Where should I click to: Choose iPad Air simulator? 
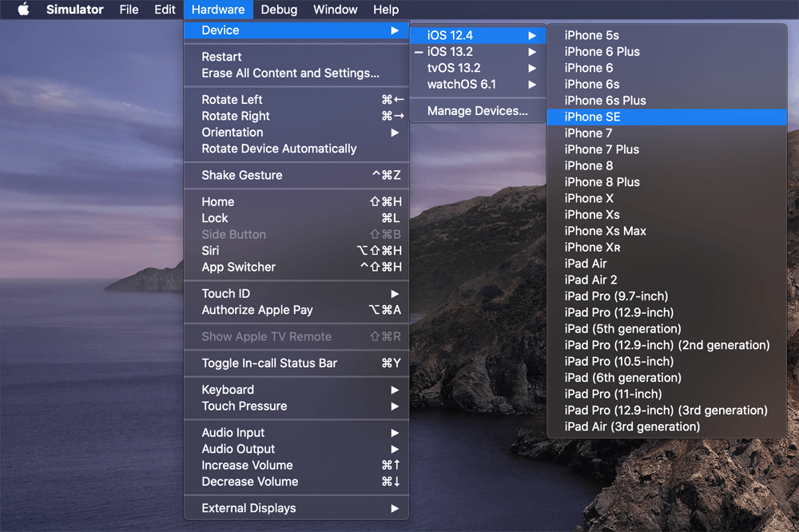coord(667,264)
